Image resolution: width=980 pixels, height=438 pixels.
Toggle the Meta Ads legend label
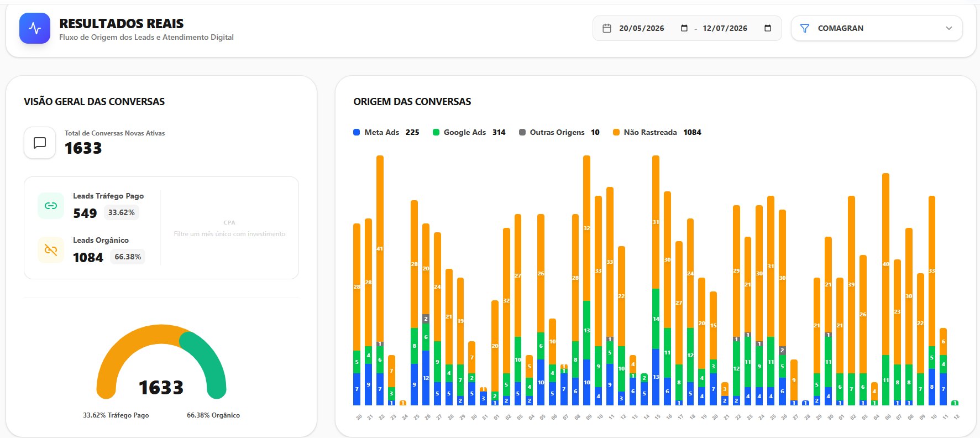click(381, 132)
